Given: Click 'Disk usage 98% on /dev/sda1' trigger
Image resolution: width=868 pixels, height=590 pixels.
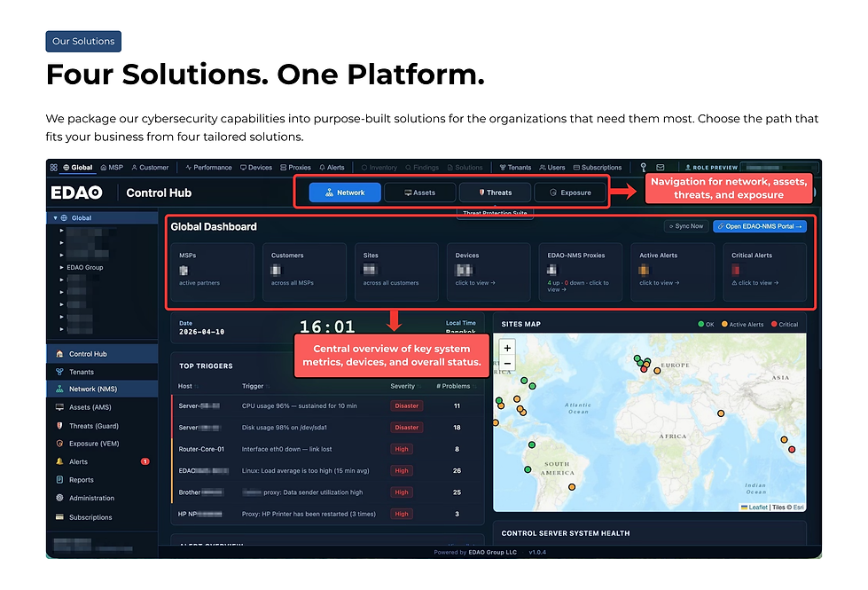Looking at the screenshot, I should point(284,428).
